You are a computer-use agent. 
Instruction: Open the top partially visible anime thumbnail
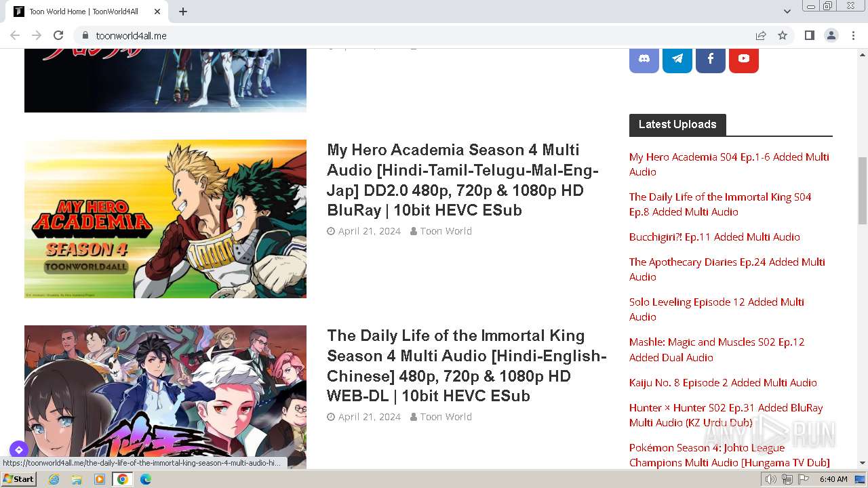pyautogui.click(x=165, y=80)
